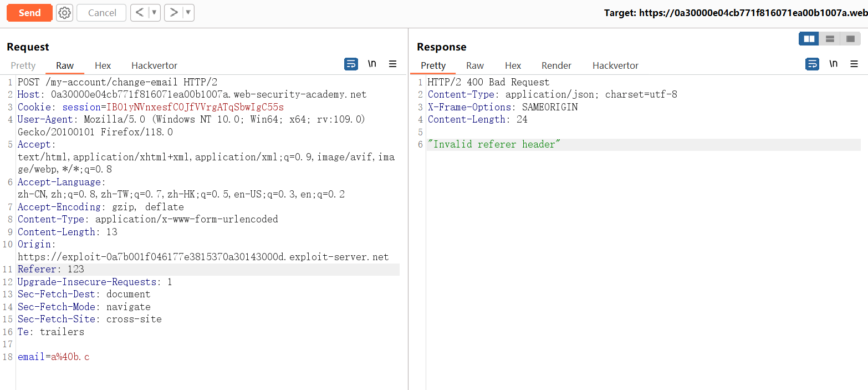
Task: Select side-by-side split layout icon
Action: (809, 39)
